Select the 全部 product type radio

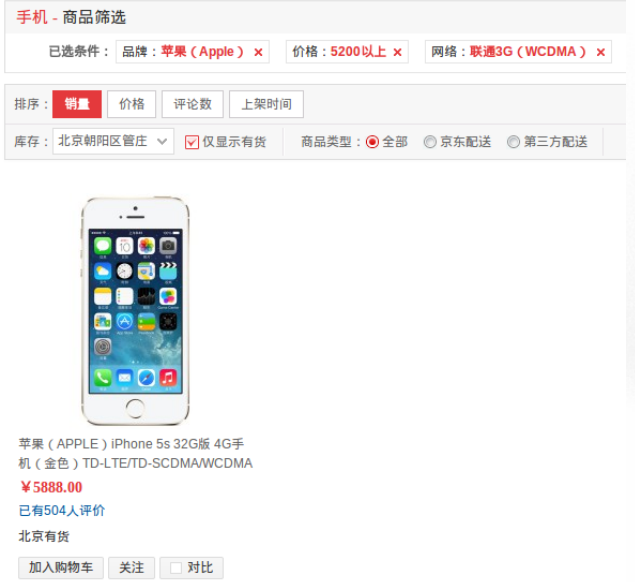[x=372, y=142]
